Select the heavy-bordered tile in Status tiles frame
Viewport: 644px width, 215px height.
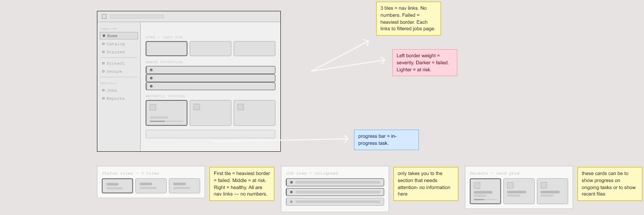117,186
